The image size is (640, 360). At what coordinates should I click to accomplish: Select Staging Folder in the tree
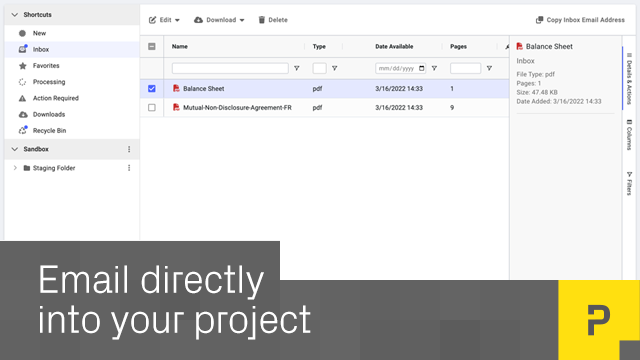point(54,168)
